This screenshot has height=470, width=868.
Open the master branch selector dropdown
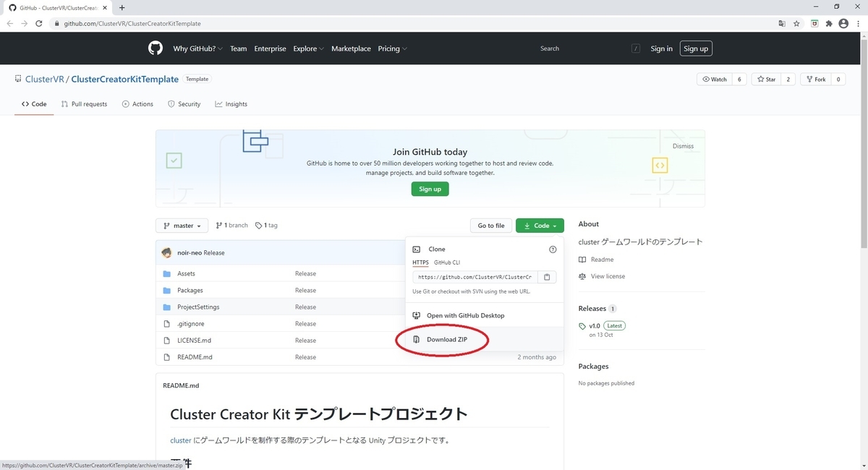click(x=182, y=226)
